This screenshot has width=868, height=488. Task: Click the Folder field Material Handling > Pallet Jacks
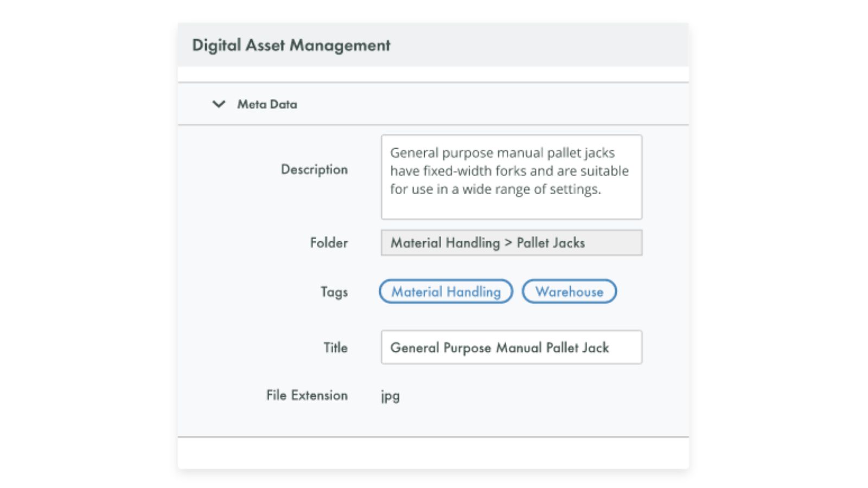tap(512, 242)
